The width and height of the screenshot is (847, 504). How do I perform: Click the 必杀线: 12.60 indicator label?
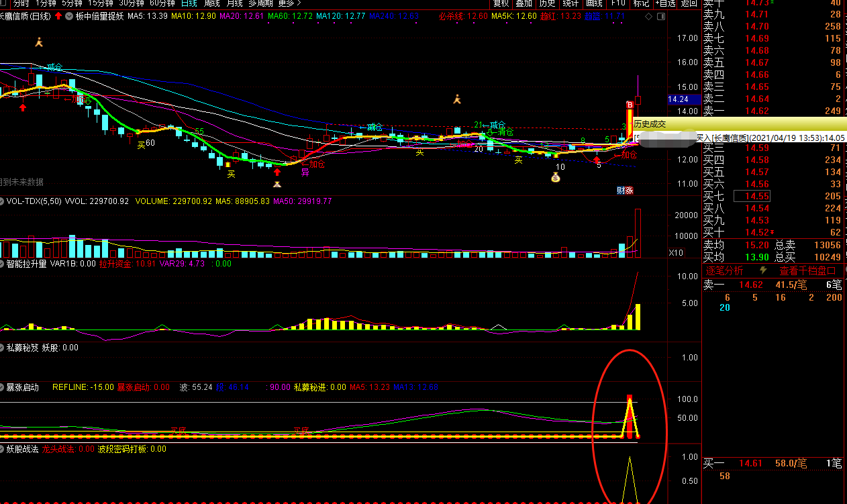(x=463, y=16)
